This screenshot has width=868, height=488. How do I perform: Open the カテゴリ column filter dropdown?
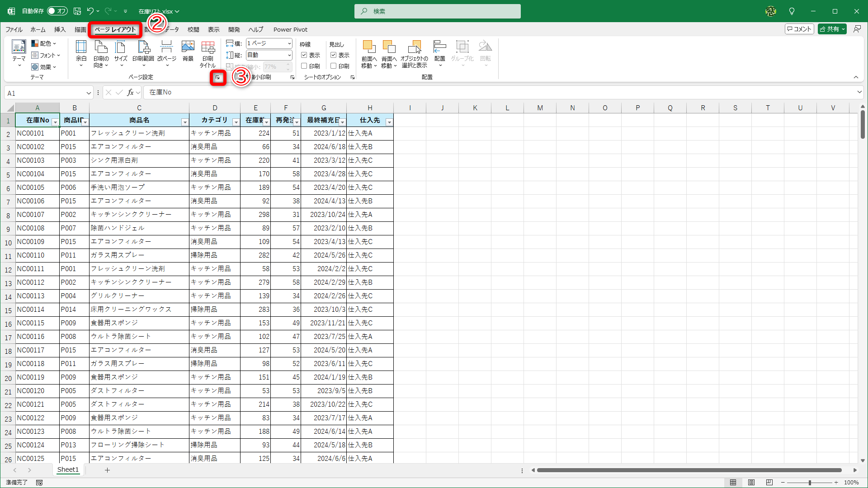point(236,122)
